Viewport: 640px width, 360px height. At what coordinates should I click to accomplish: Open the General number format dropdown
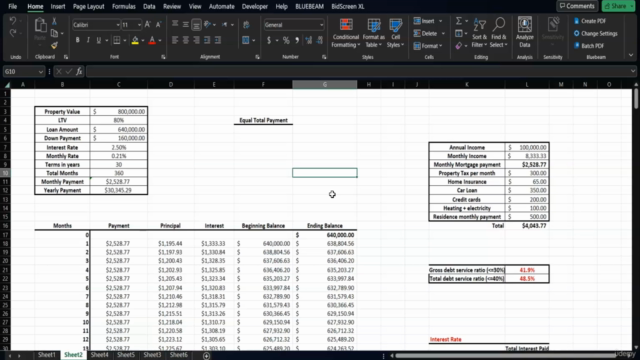pyautogui.click(x=321, y=25)
